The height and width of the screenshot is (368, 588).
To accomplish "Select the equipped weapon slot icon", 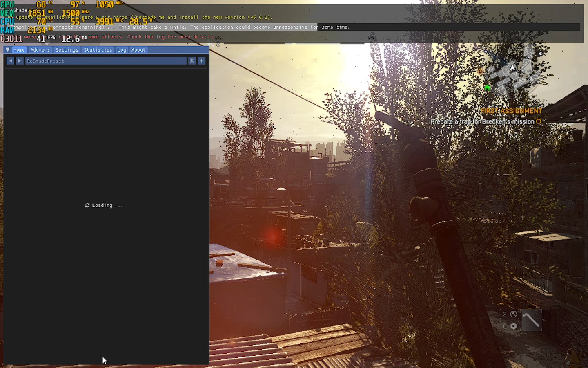I will coord(532,320).
